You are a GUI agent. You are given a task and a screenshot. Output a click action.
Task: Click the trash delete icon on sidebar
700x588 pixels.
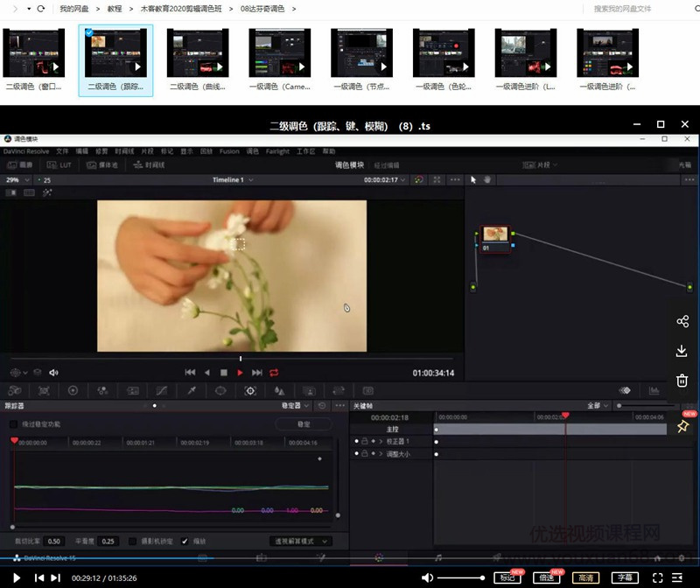click(x=682, y=381)
